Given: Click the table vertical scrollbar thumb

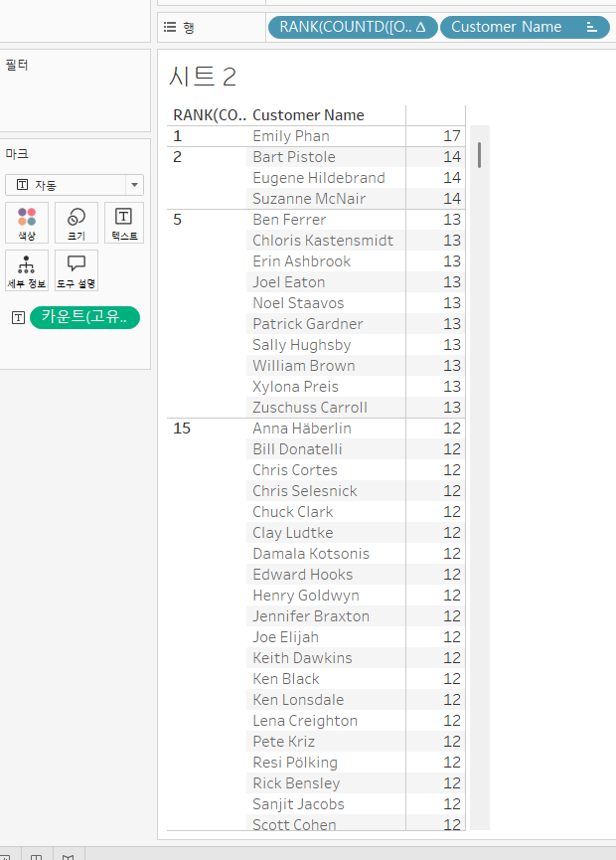Looking at the screenshot, I should 480,155.
